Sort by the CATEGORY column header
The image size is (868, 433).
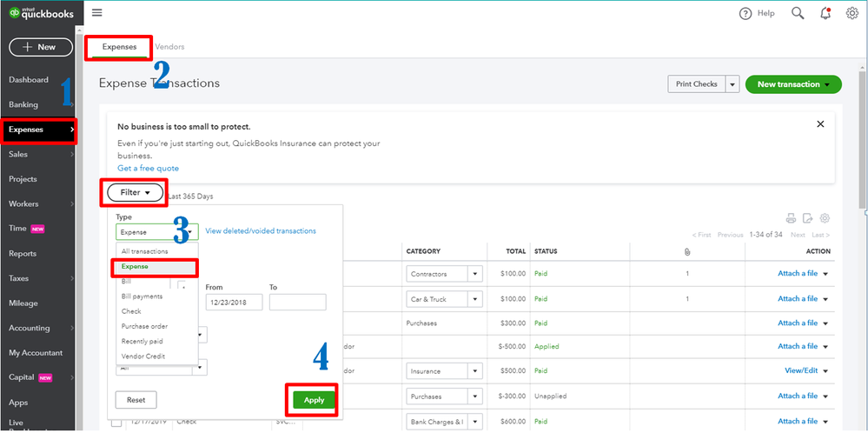423,251
